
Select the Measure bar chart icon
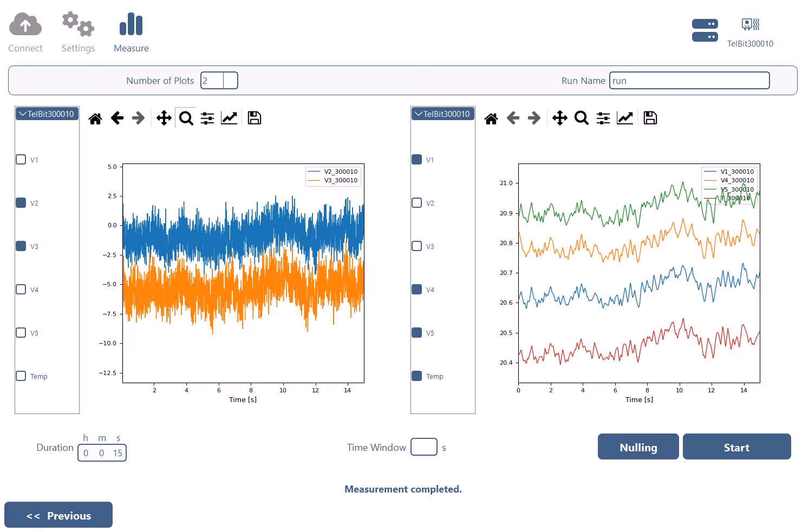(131, 25)
